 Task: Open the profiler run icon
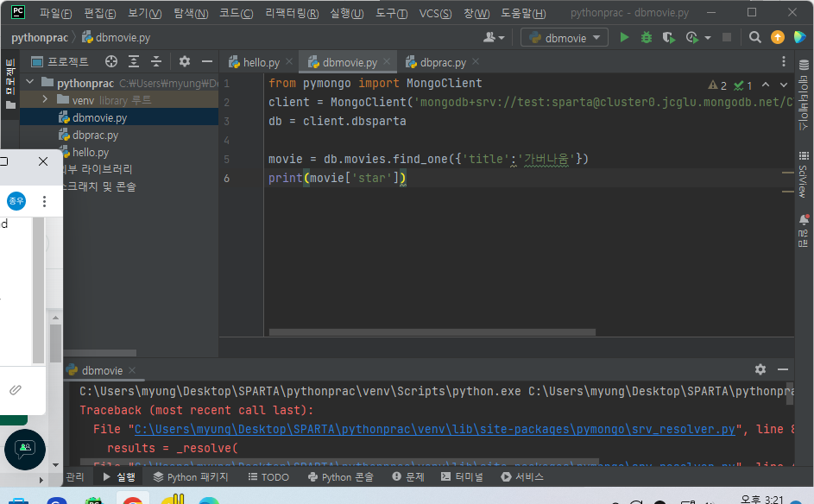(692, 37)
